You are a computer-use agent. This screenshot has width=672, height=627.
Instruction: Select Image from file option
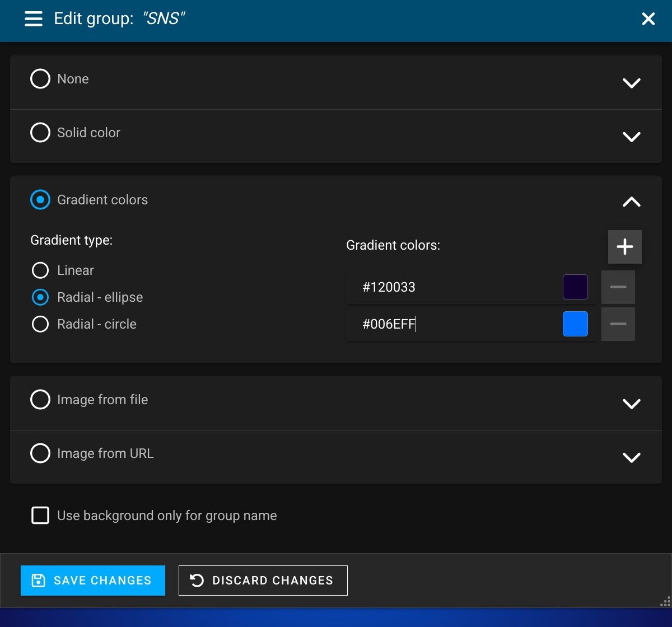40,400
